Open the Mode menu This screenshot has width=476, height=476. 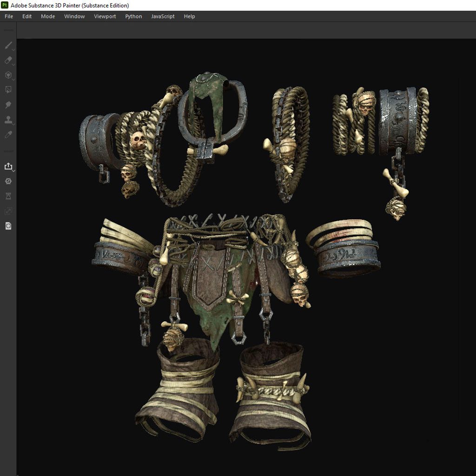[48, 16]
